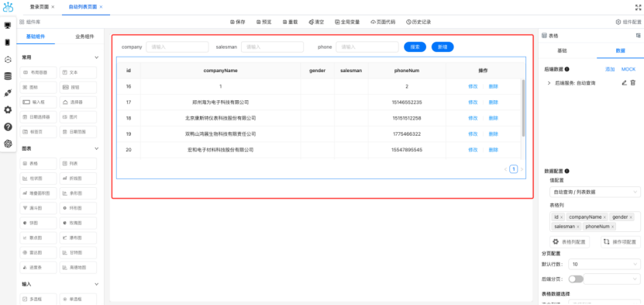Select the 布局容器 layout container component
644x305 pixels.
(38, 72)
